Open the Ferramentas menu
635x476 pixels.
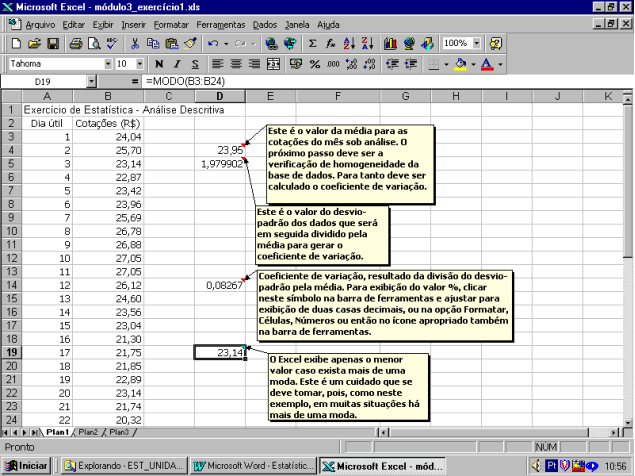[220, 22]
